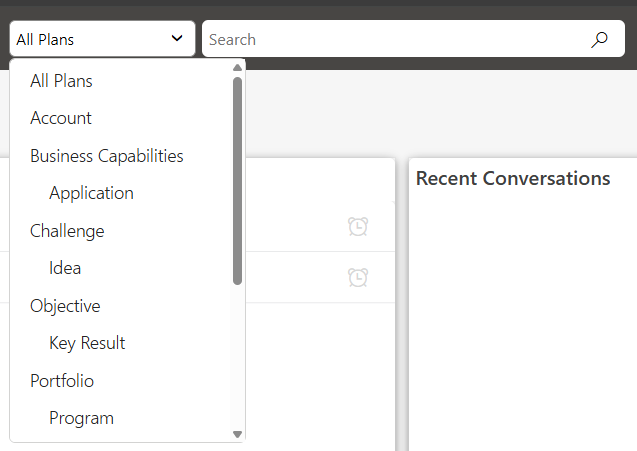Click the lower alarm clock reminder icon
The image size is (637, 451).
358,277
